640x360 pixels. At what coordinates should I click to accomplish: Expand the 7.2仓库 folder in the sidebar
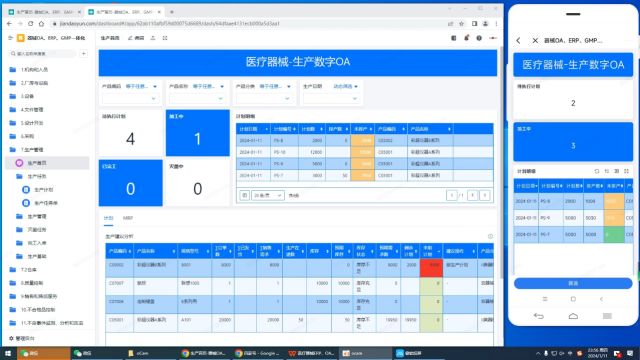(x=47, y=270)
